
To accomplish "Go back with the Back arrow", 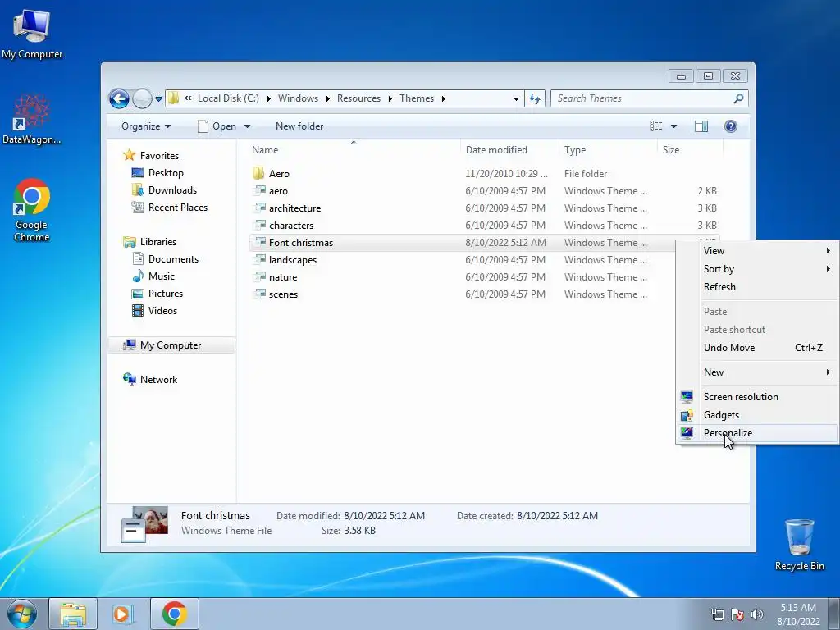I will pos(119,98).
